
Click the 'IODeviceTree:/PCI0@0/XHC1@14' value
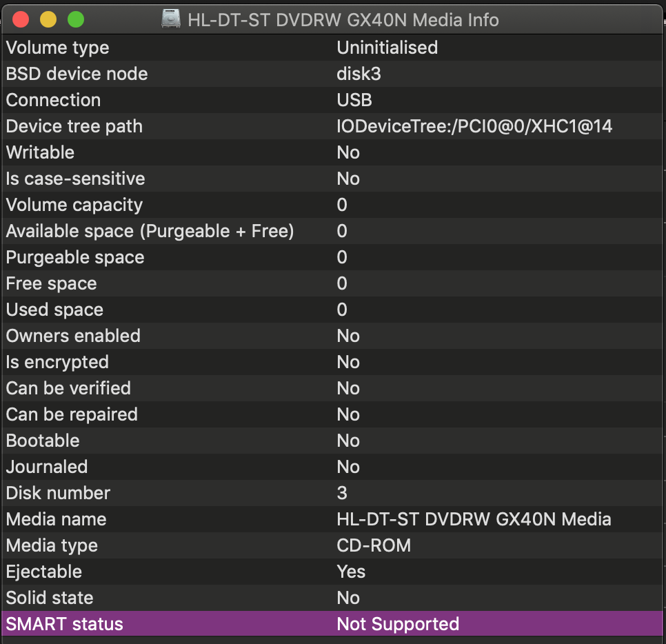pos(474,126)
